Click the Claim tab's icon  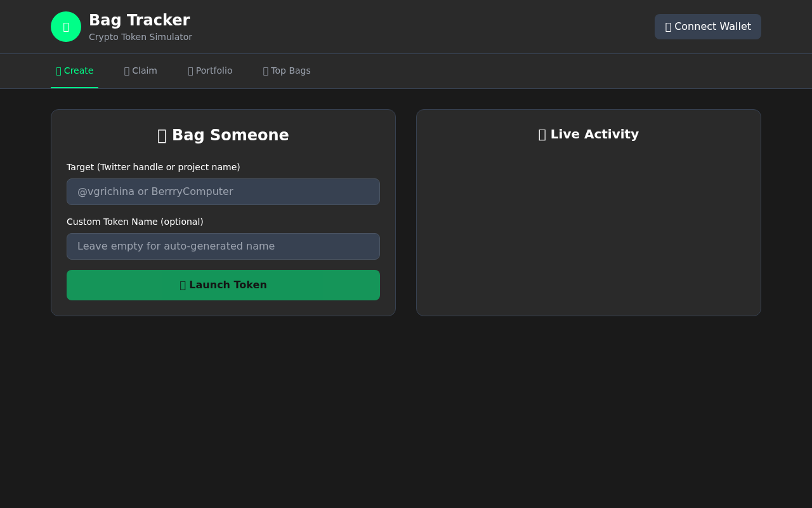(126, 70)
